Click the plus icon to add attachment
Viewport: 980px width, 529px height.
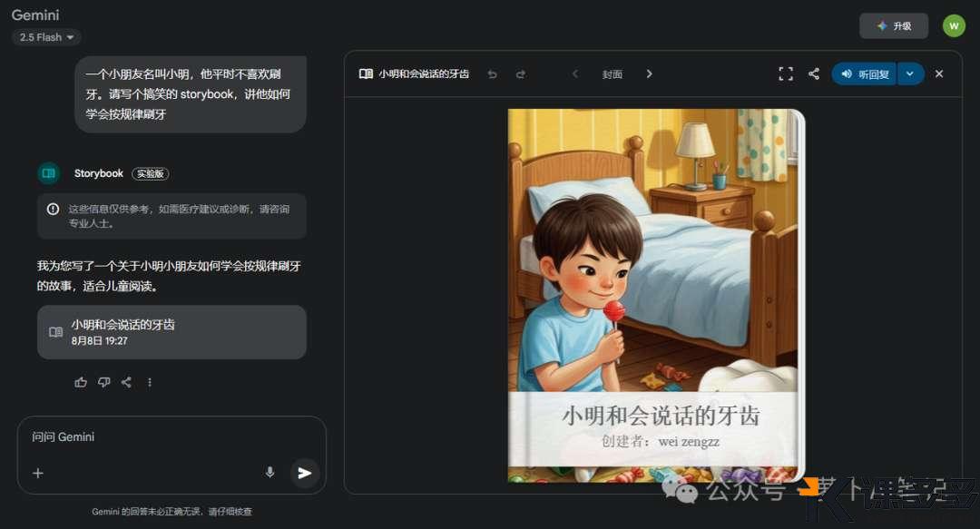(x=38, y=473)
